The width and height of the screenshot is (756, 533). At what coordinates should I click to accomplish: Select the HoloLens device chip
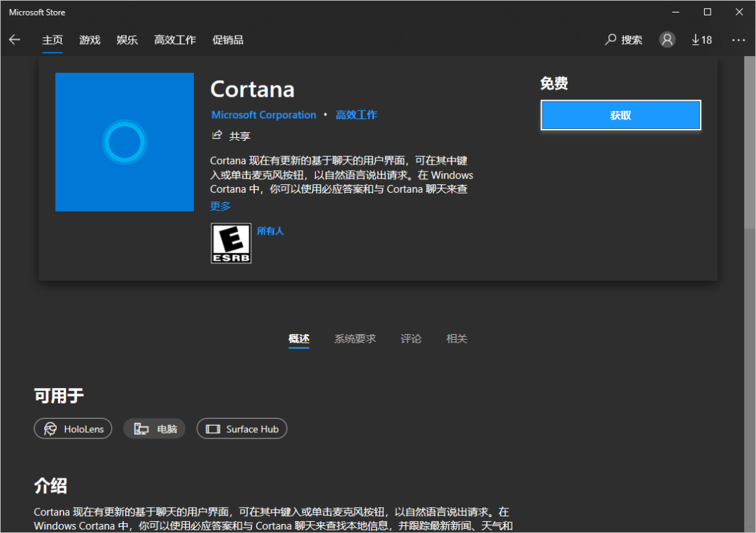point(73,429)
